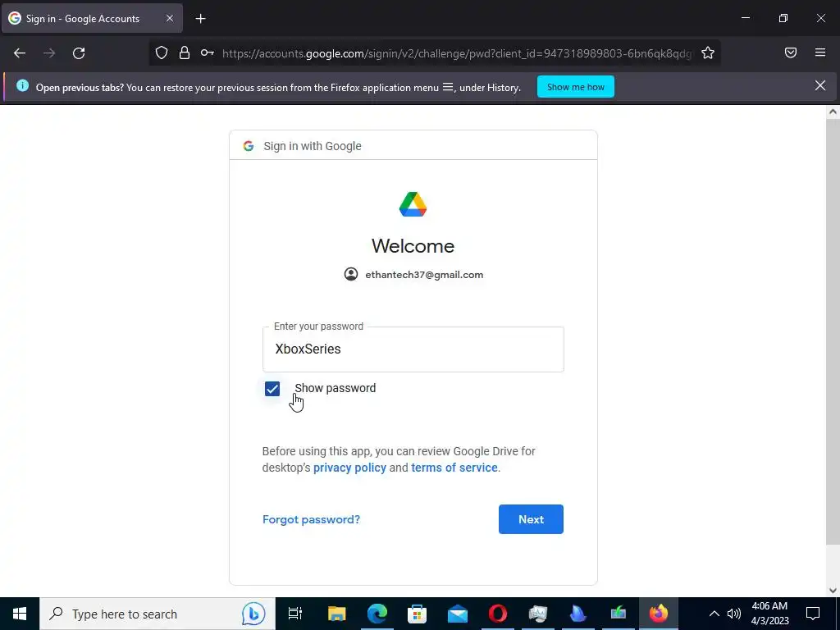Open Task View from the taskbar

pos(295,614)
